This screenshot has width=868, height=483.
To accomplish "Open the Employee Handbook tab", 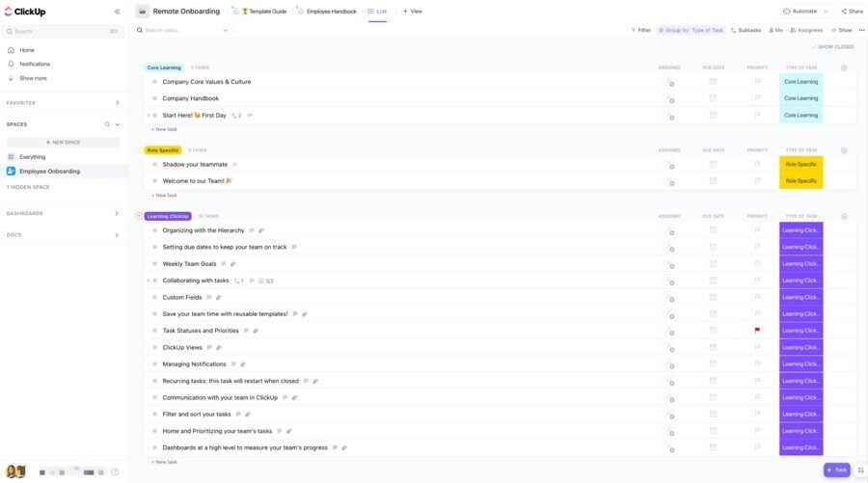I will coord(327,12).
